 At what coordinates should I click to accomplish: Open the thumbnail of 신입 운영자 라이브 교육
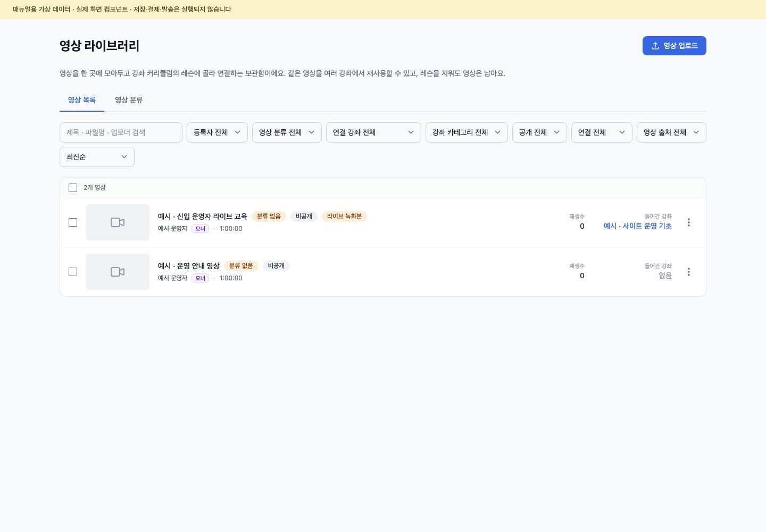click(x=118, y=222)
